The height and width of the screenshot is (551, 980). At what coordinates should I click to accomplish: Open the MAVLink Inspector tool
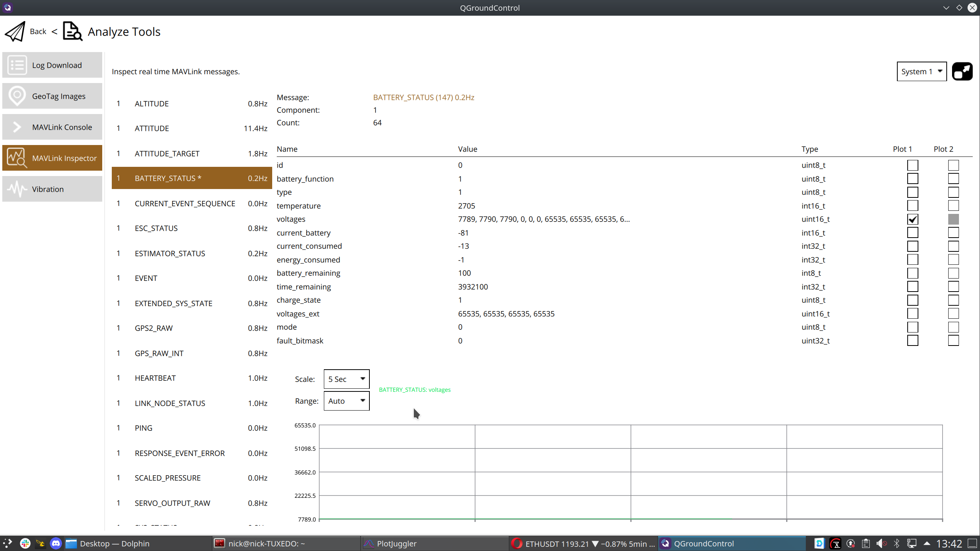52,158
